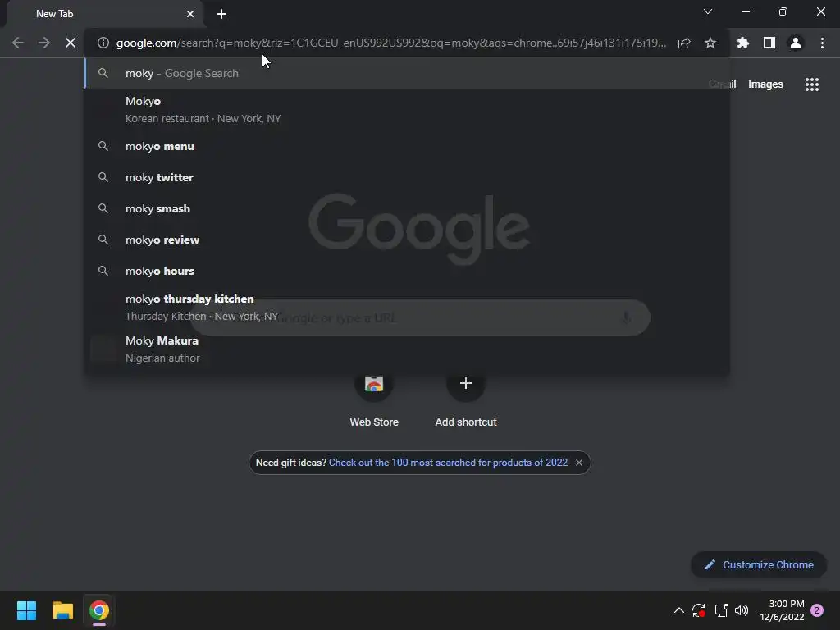Open the Gmail link

click(722, 84)
